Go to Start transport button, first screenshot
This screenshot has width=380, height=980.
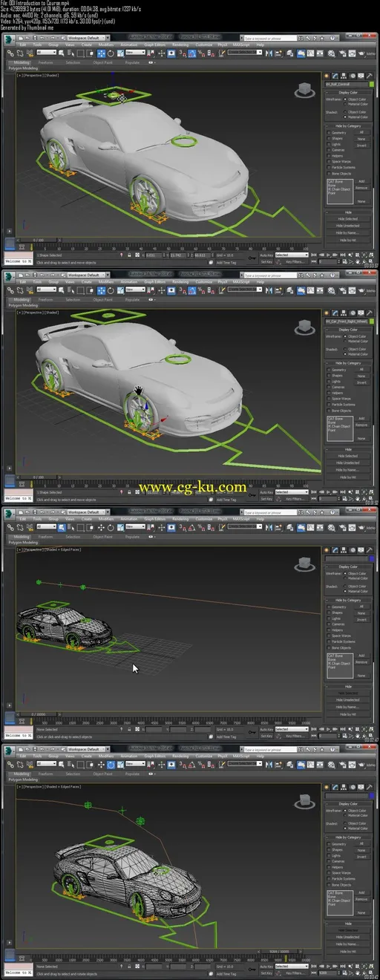315,255
